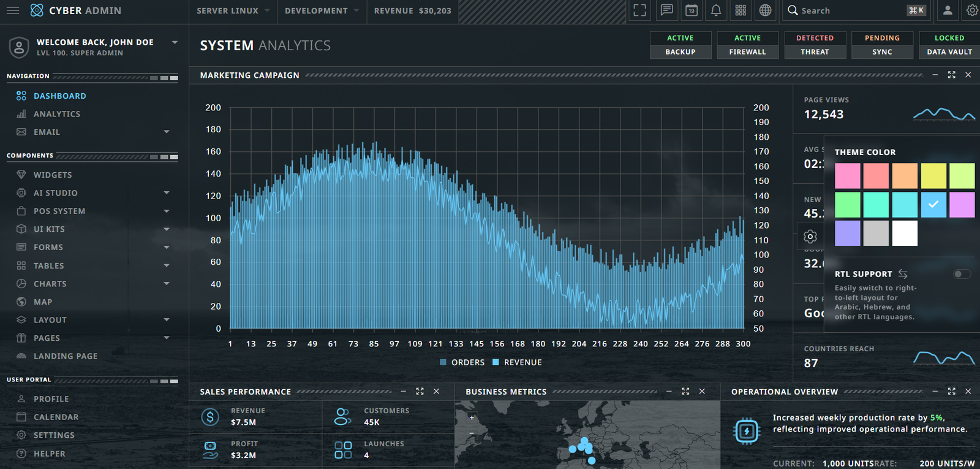
Task: Click the fullscreen icon in top bar
Action: click(x=639, y=10)
